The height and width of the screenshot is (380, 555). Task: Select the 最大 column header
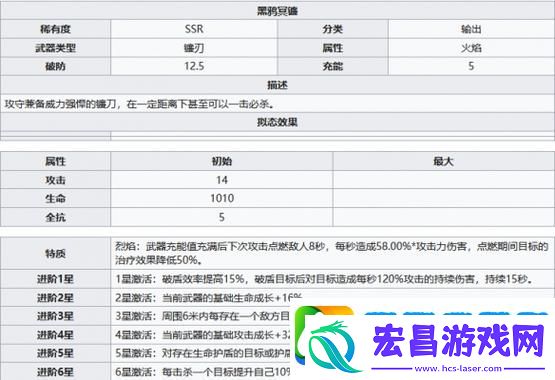coord(444,161)
